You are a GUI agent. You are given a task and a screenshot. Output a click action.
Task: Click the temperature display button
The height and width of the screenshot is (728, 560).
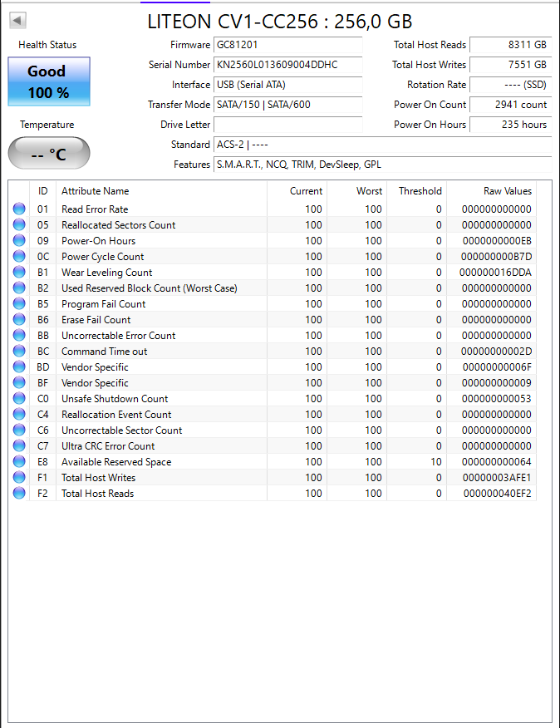pyautogui.click(x=49, y=153)
